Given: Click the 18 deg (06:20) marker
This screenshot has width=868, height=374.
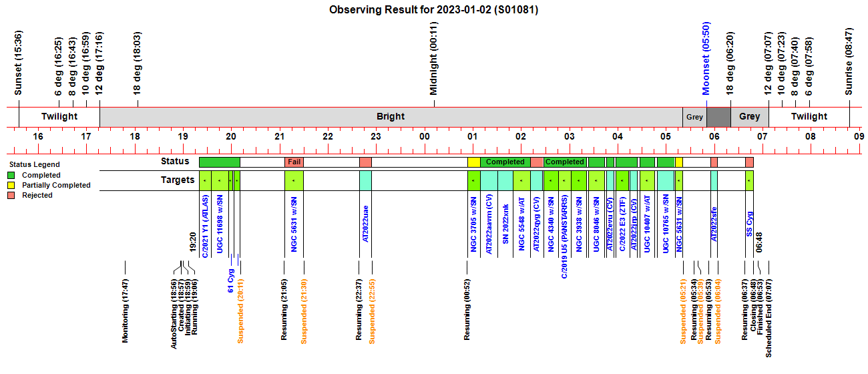Looking at the screenshot, I should [x=730, y=64].
